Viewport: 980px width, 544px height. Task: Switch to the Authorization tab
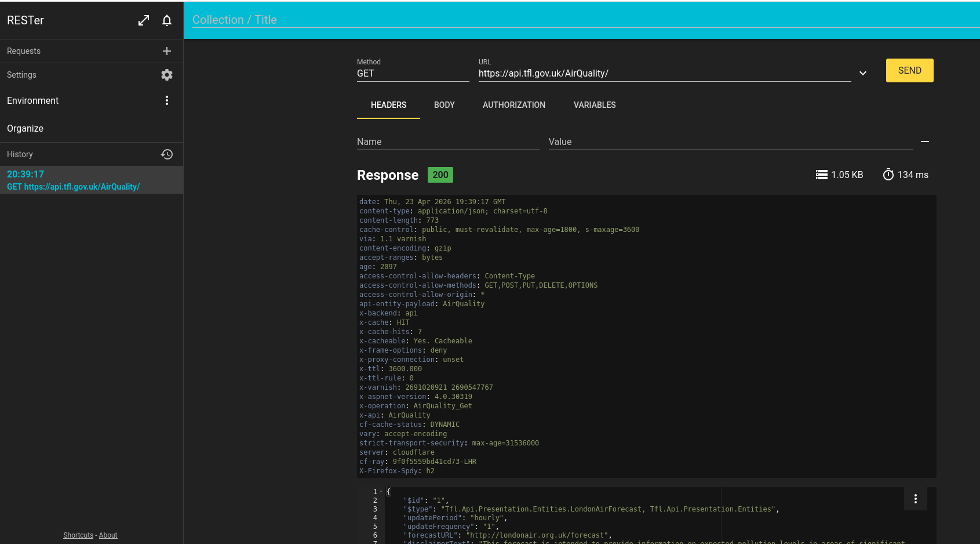(513, 105)
